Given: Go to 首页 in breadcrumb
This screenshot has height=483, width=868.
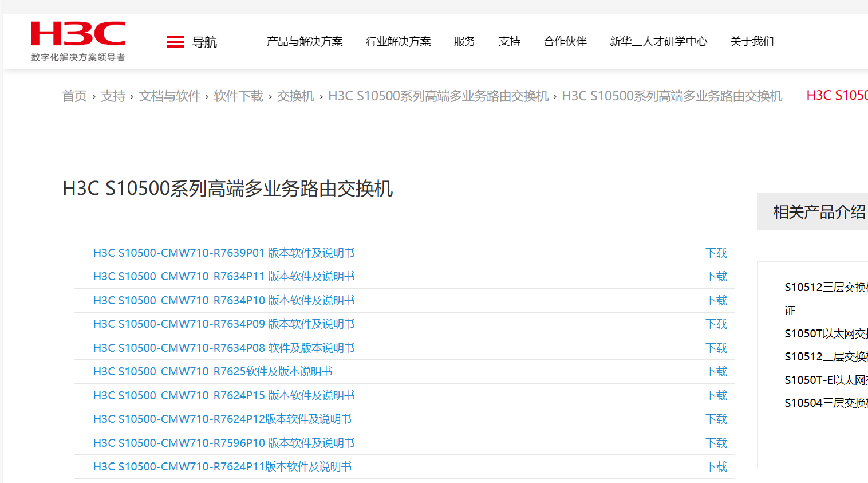Looking at the screenshot, I should [x=74, y=96].
